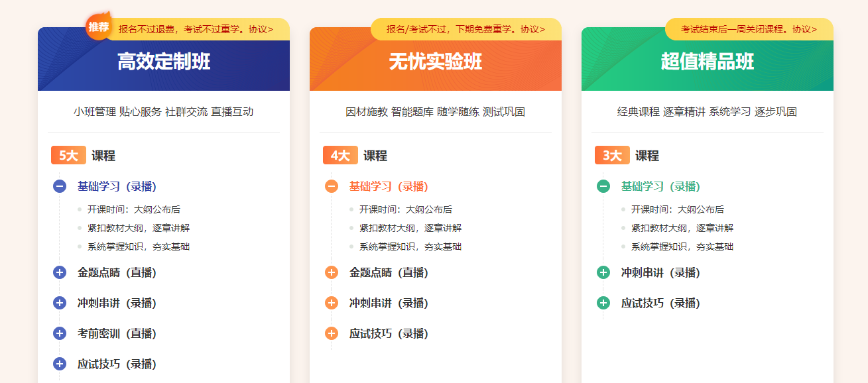This screenshot has width=868, height=383.
Task: Collapse 基础学习 orange minus icon in 无忧实验班
Action: click(x=332, y=186)
